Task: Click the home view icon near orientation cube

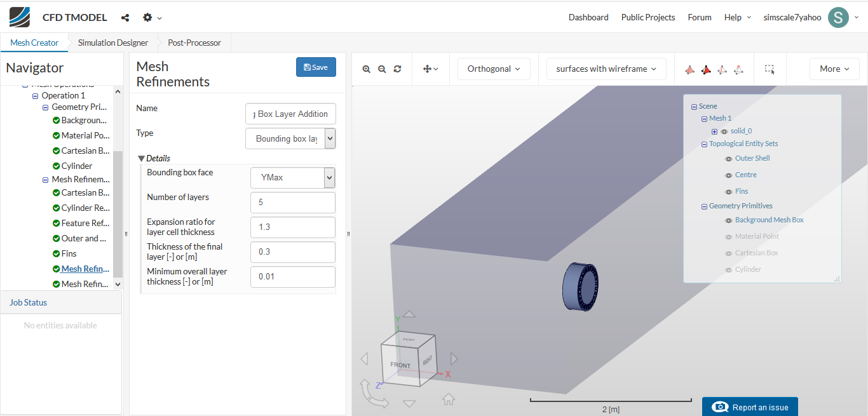Action: (x=449, y=399)
